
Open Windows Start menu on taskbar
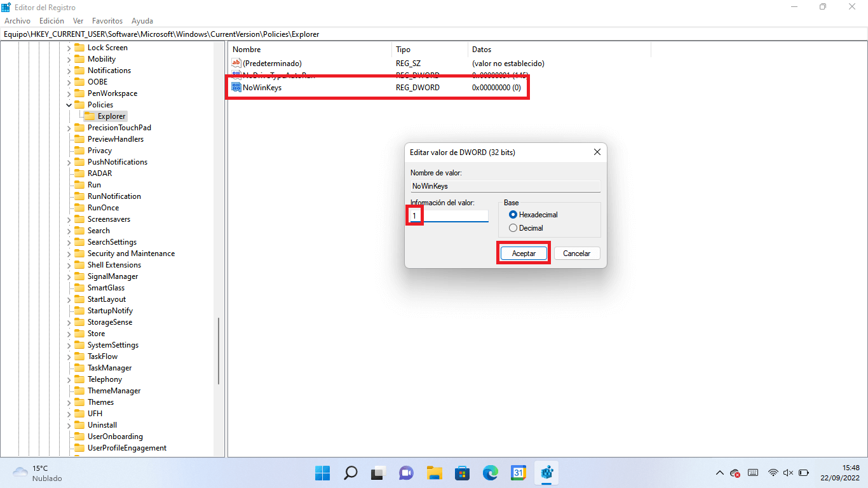click(x=322, y=473)
